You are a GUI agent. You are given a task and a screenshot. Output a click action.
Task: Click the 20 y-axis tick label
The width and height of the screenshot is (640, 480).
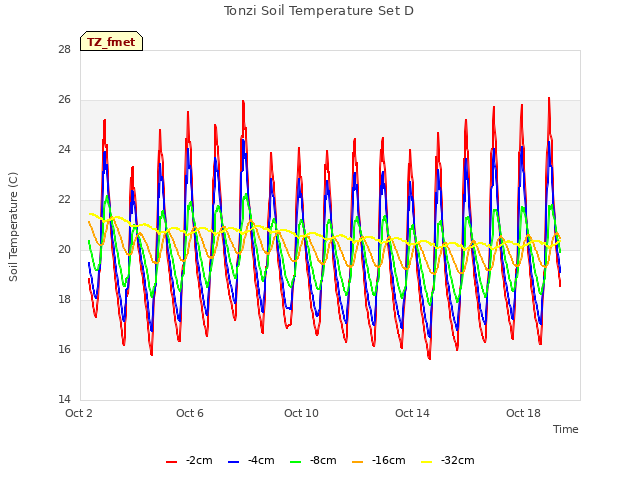click(64, 249)
